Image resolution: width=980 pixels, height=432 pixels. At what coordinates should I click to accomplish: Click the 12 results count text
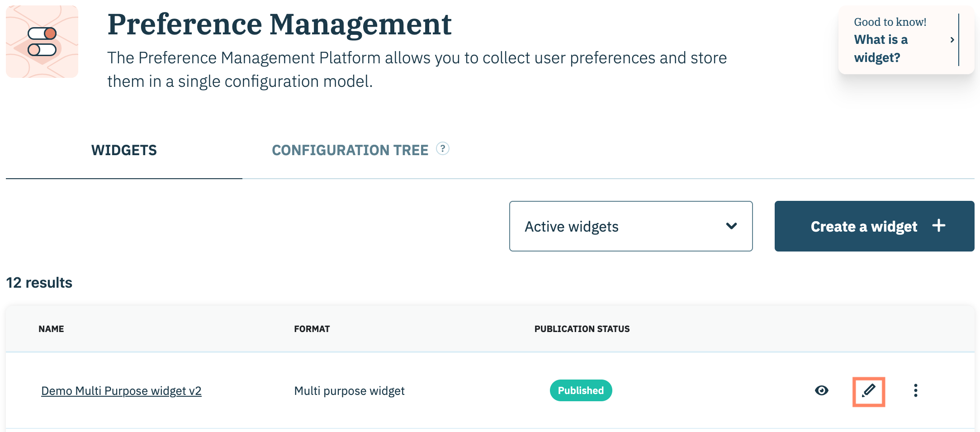[x=39, y=283]
